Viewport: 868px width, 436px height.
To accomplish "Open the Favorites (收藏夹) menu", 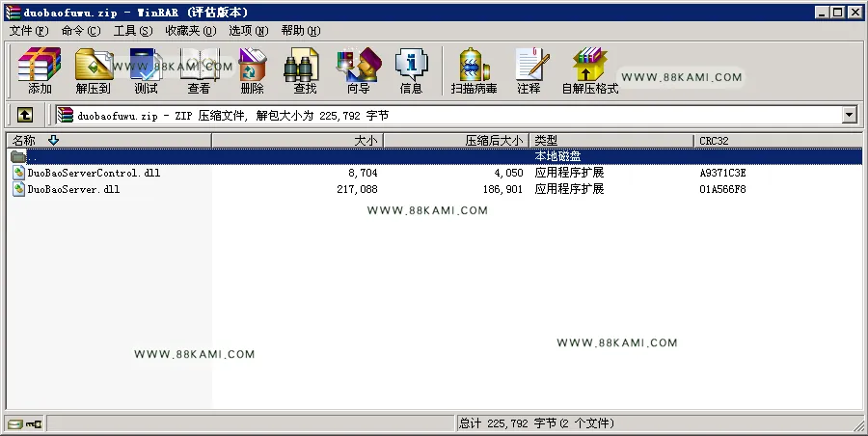I will (191, 31).
